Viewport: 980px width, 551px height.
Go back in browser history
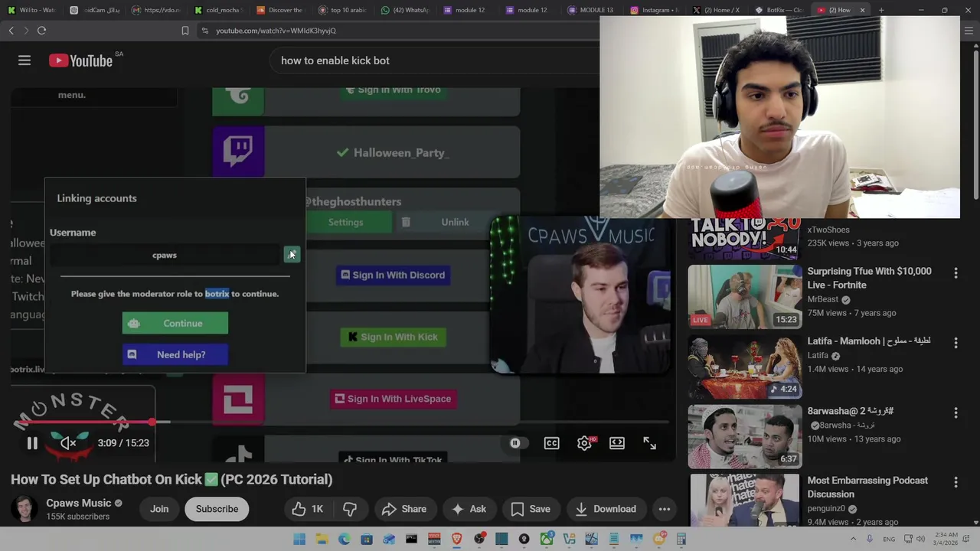click(11, 31)
